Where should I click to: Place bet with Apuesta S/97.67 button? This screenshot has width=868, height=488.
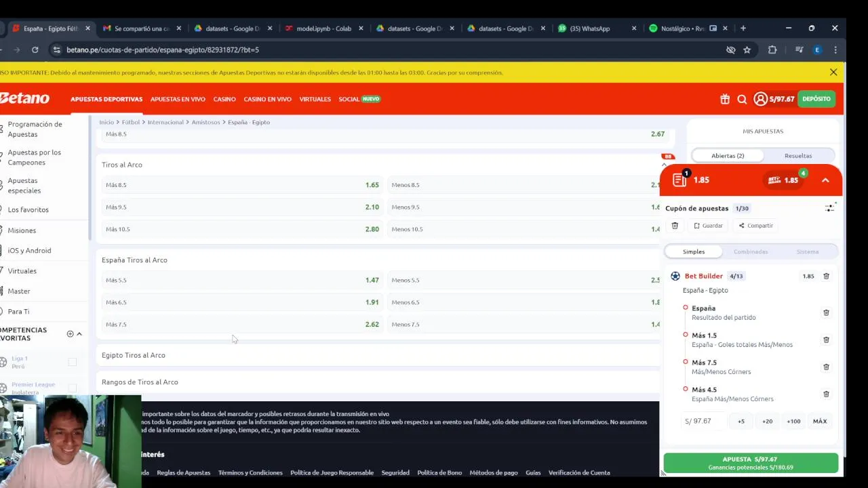pos(751,463)
